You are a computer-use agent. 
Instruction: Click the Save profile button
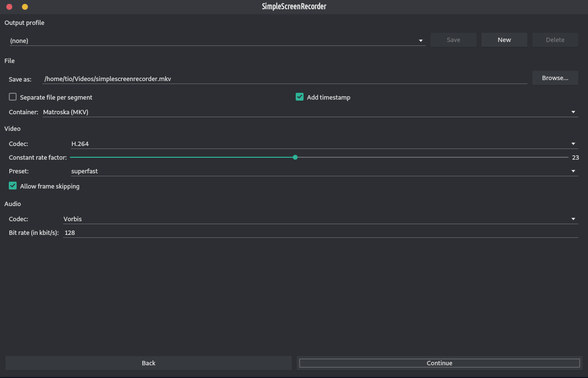[x=453, y=40]
